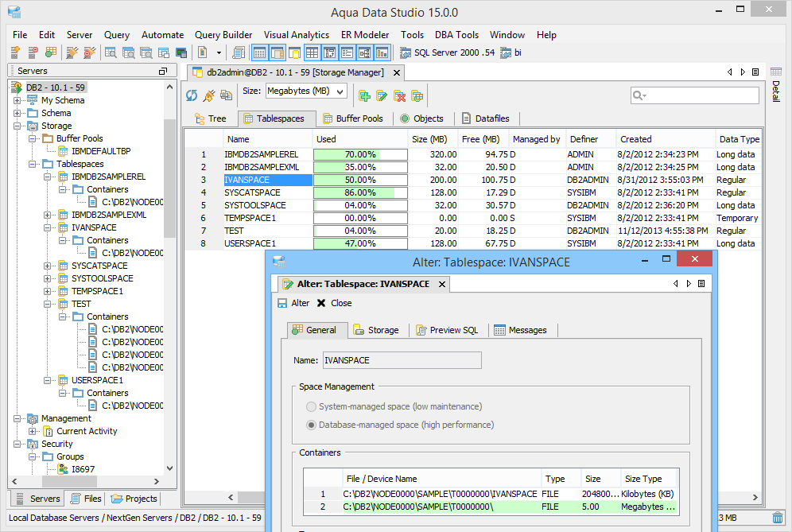This screenshot has height=532, width=792.
Task: Click the 47.00% usage bar for USERSPACE1
Action: [x=360, y=243]
